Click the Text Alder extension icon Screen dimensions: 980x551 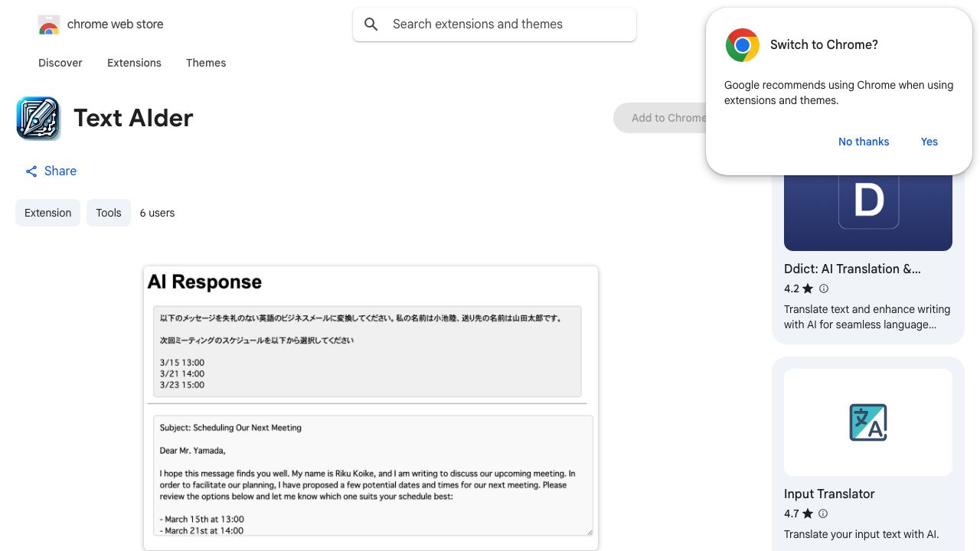point(38,119)
